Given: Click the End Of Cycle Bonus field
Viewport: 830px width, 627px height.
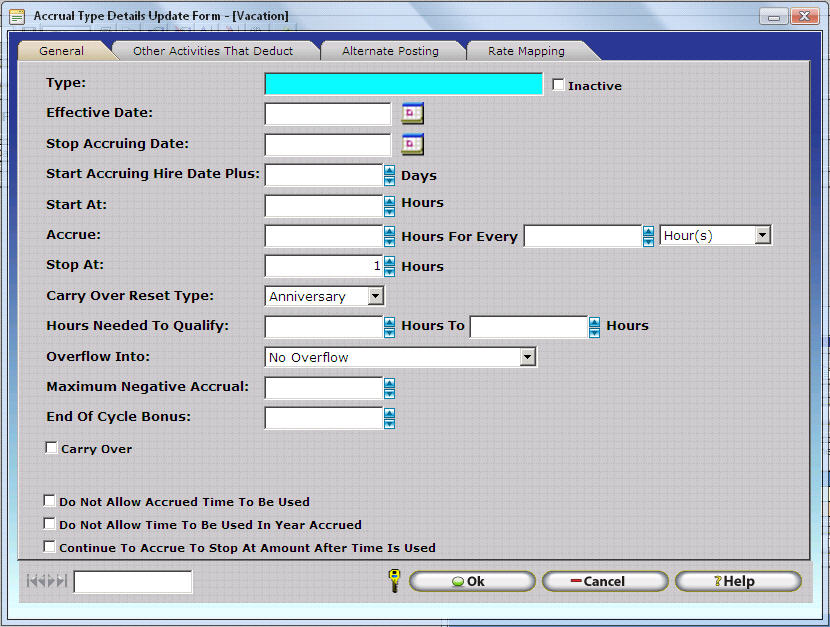Looking at the screenshot, I should [x=323, y=418].
